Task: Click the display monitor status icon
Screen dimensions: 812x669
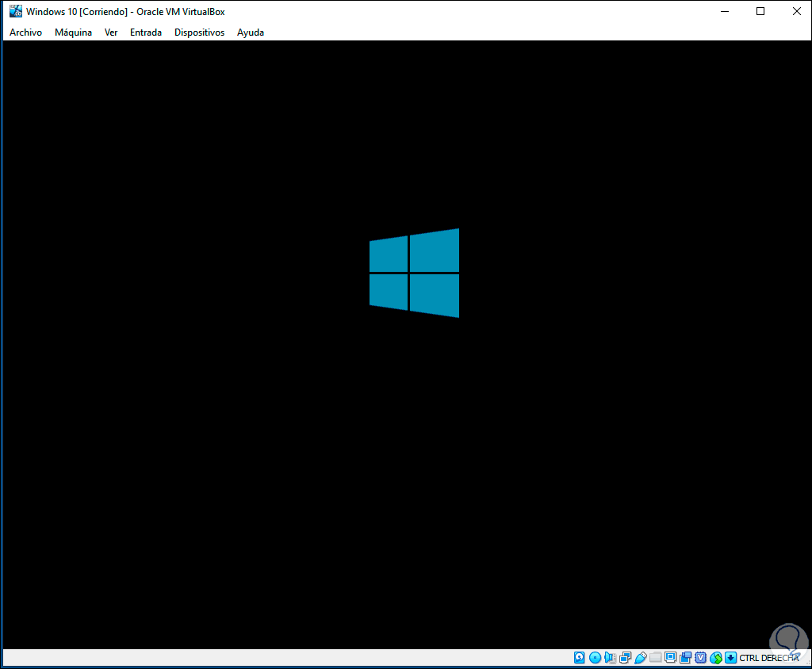Action: pos(670,658)
